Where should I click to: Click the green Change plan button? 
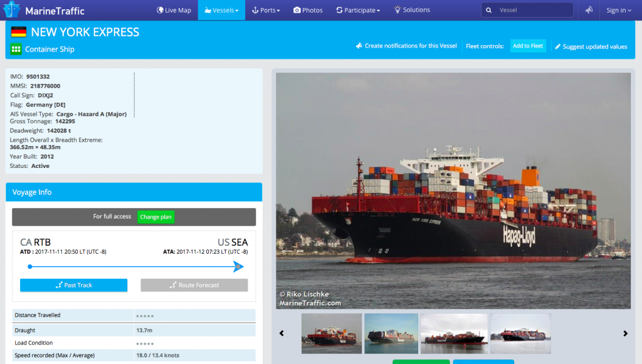point(155,217)
